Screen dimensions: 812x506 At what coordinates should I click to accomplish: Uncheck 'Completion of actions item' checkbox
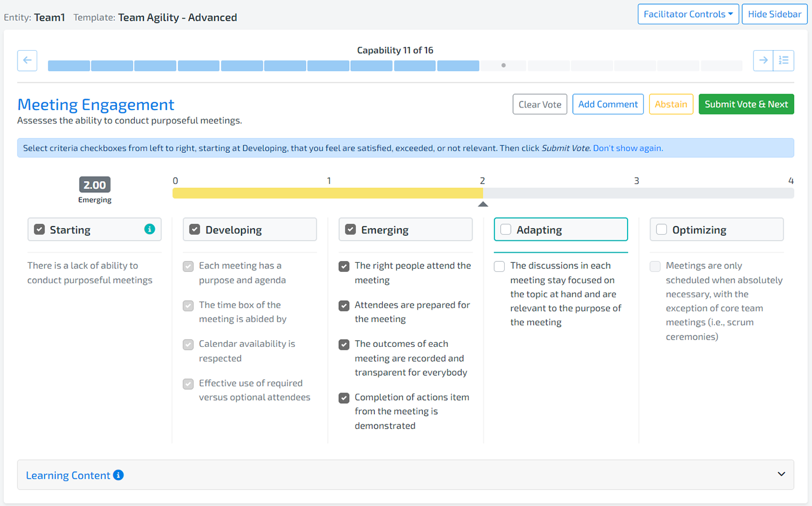click(x=344, y=398)
